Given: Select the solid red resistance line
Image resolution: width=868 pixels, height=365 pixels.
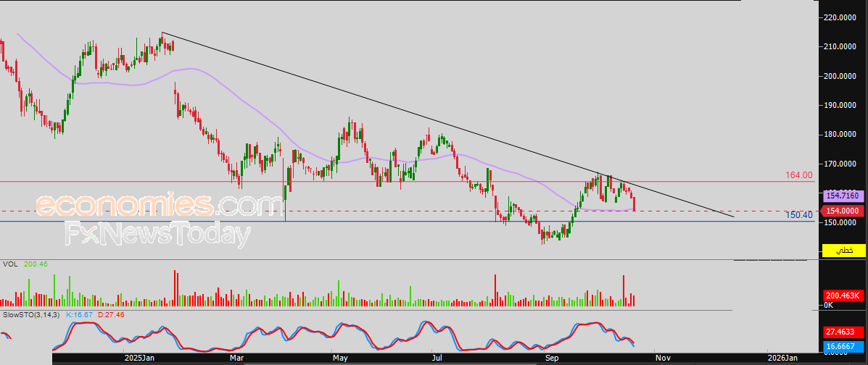Looking at the screenshot, I should [x=408, y=181].
